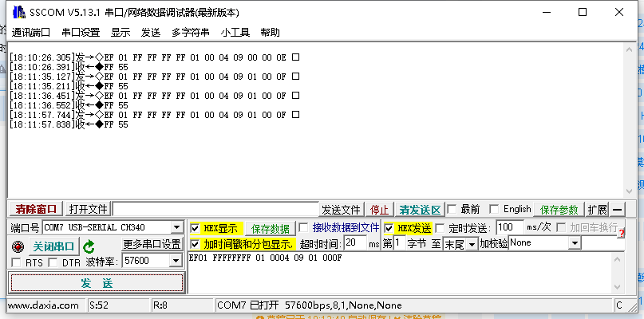Click the minus collapse panel button

(x=617, y=210)
